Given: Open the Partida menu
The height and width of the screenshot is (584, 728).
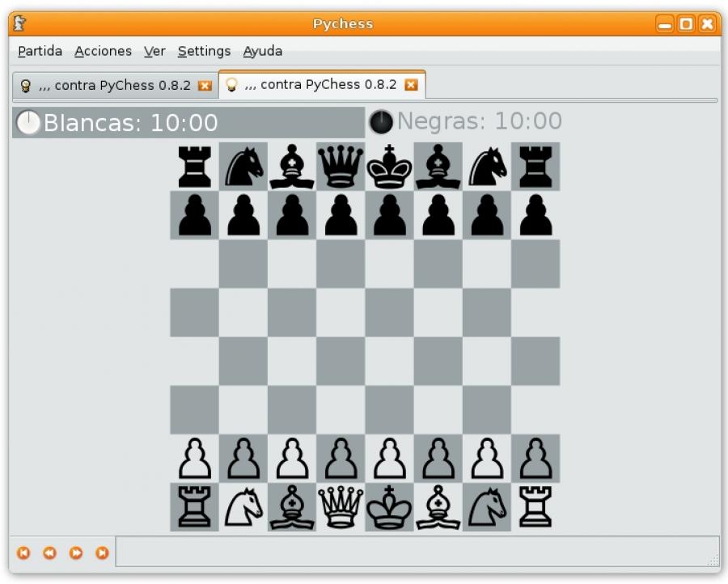Looking at the screenshot, I should coord(40,51).
